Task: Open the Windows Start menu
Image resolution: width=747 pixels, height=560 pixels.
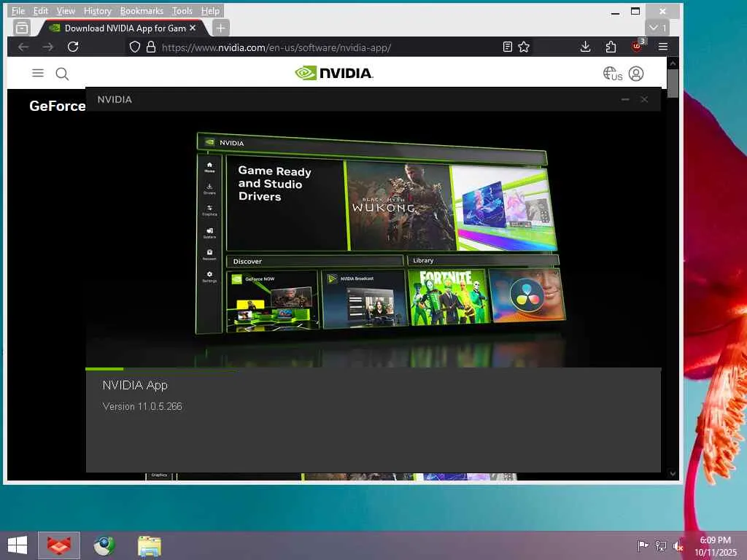Action: pos(18,545)
